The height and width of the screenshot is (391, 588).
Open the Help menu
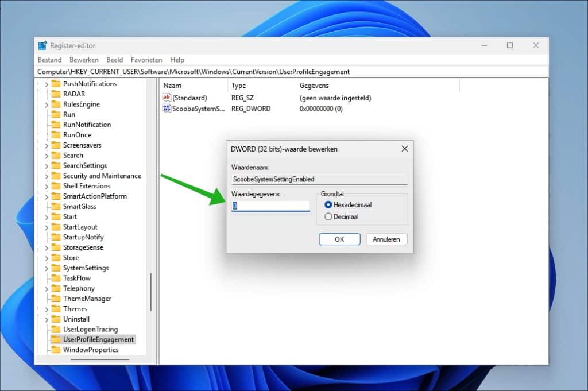(177, 60)
